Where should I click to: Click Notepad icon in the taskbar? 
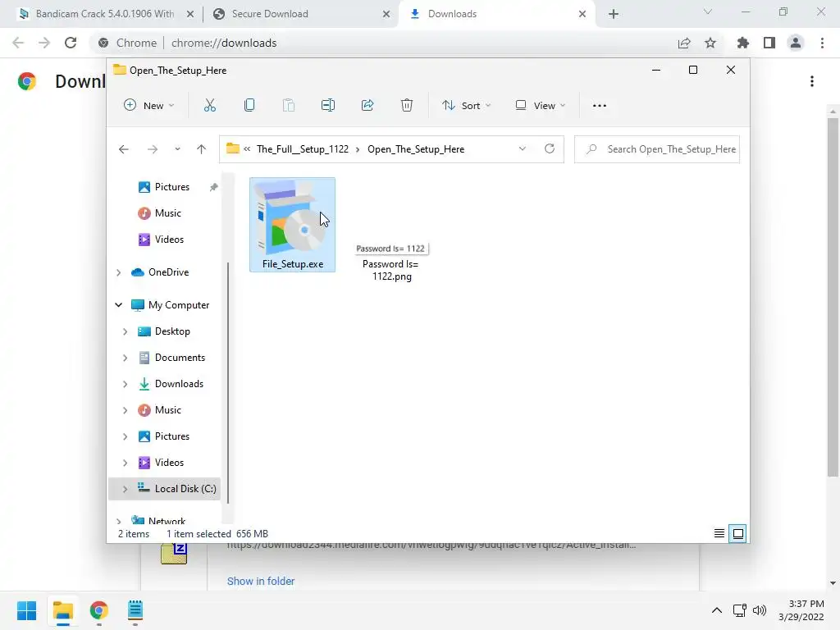pos(135,610)
